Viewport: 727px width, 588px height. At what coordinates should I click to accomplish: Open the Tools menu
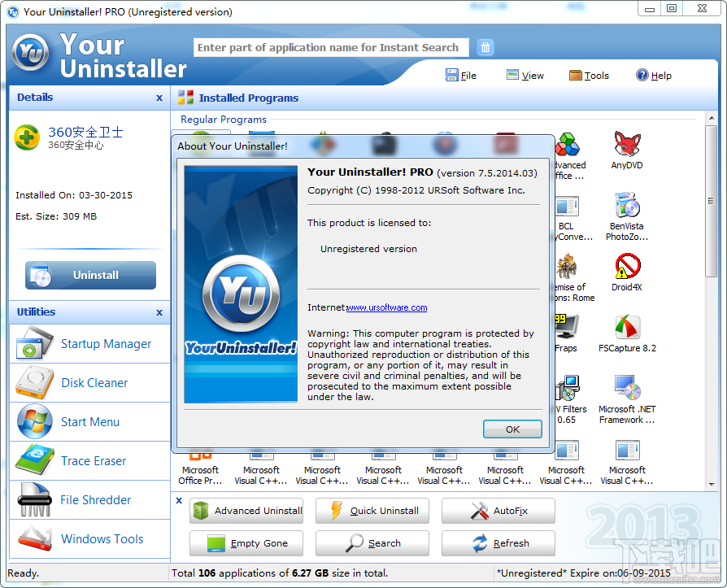coord(589,75)
